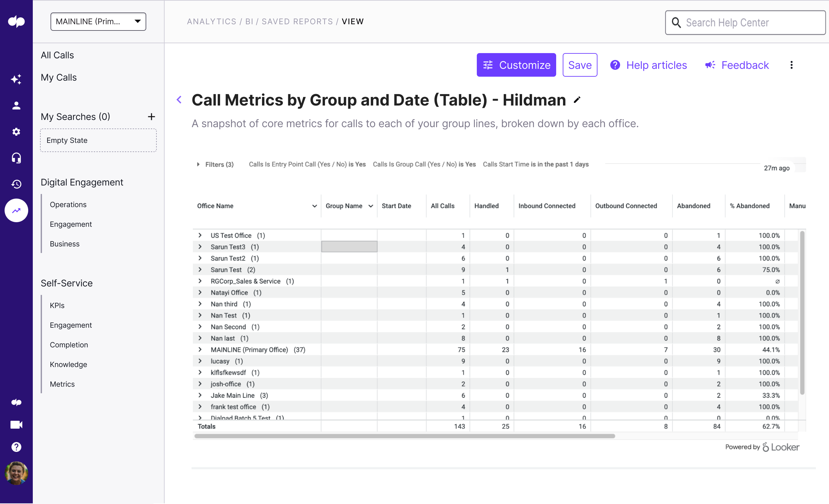Click the Customize button
The height and width of the screenshot is (504, 829).
coord(516,65)
